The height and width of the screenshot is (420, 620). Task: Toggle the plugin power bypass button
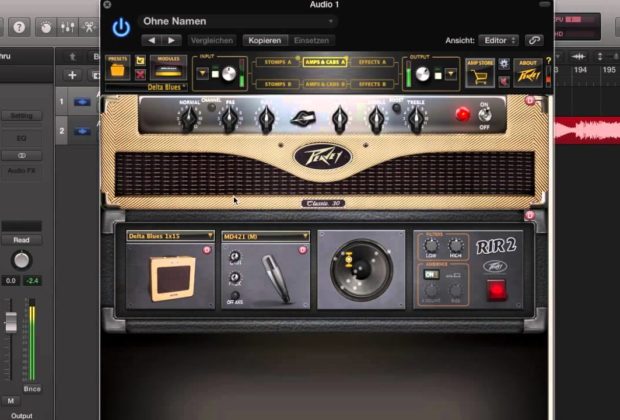pyautogui.click(x=121, y=28)
